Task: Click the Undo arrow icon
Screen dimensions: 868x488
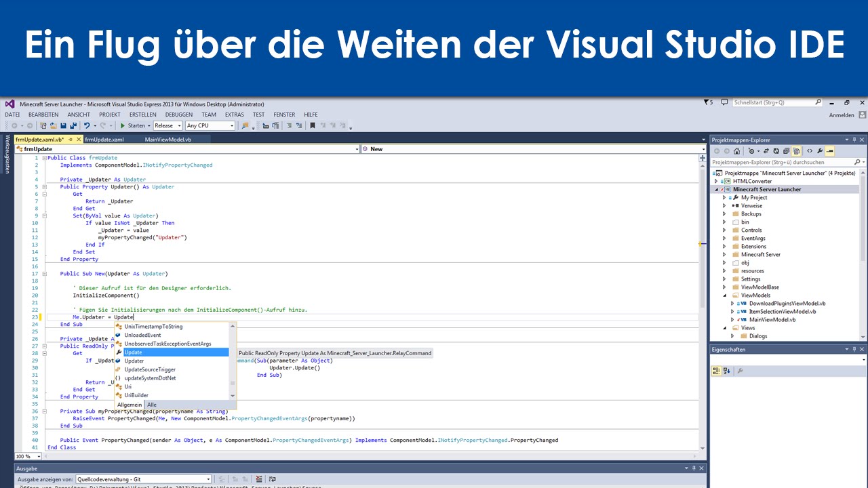Action: point(87,125)
